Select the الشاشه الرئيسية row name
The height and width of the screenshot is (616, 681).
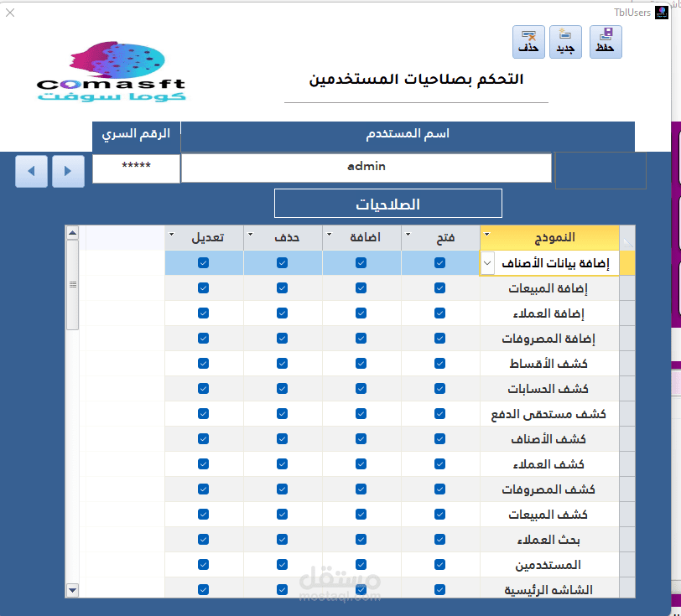point(548,590)
